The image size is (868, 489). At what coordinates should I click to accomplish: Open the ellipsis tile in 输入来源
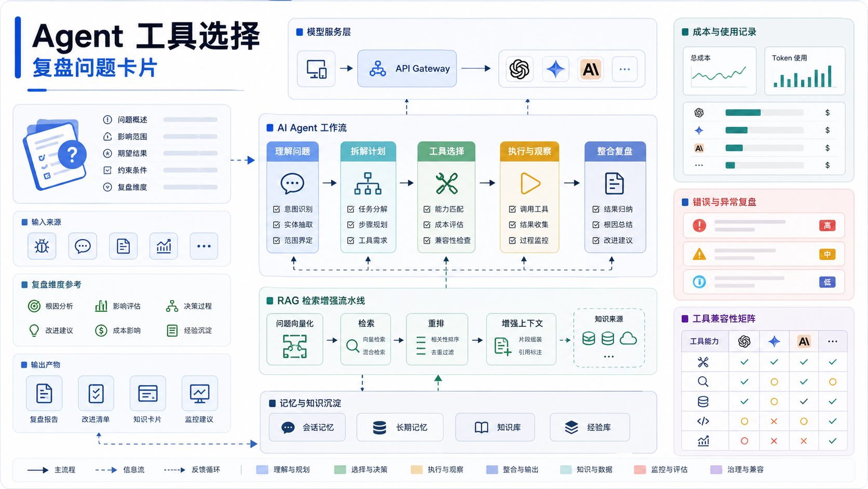pos(204,246)
